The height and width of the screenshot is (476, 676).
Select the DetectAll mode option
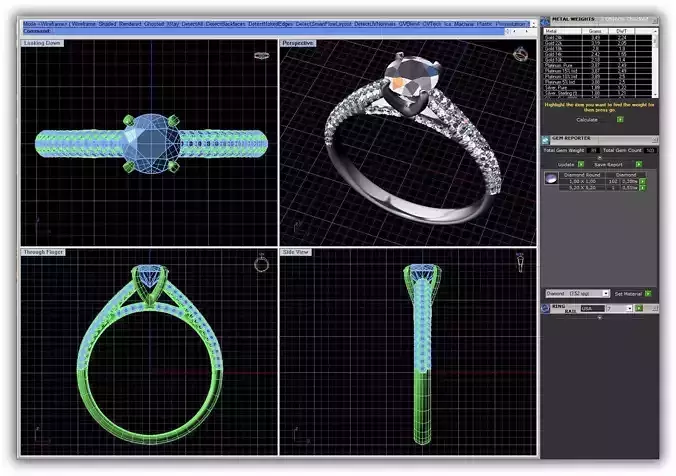tap(192, 24)
